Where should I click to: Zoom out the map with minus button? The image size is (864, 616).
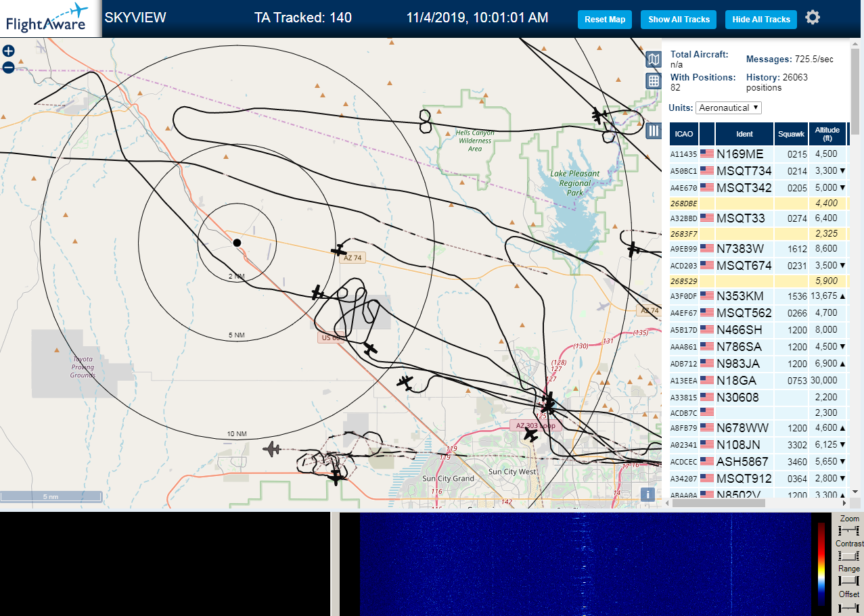coord(8,67)
